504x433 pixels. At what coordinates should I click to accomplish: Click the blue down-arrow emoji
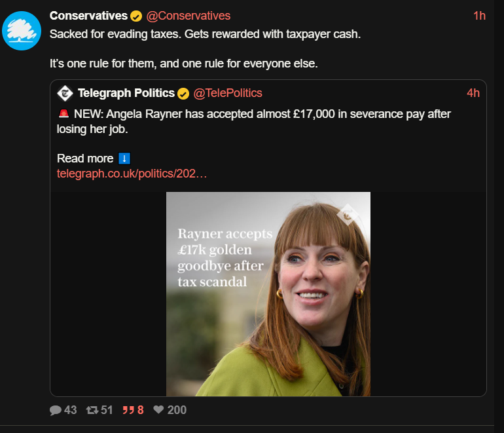(124, 159)
